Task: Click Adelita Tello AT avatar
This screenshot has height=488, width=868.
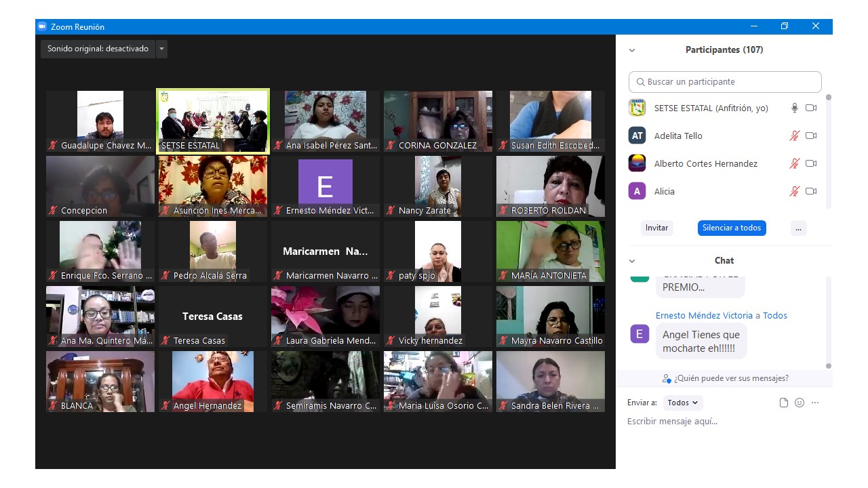Action: coord(637,136)
